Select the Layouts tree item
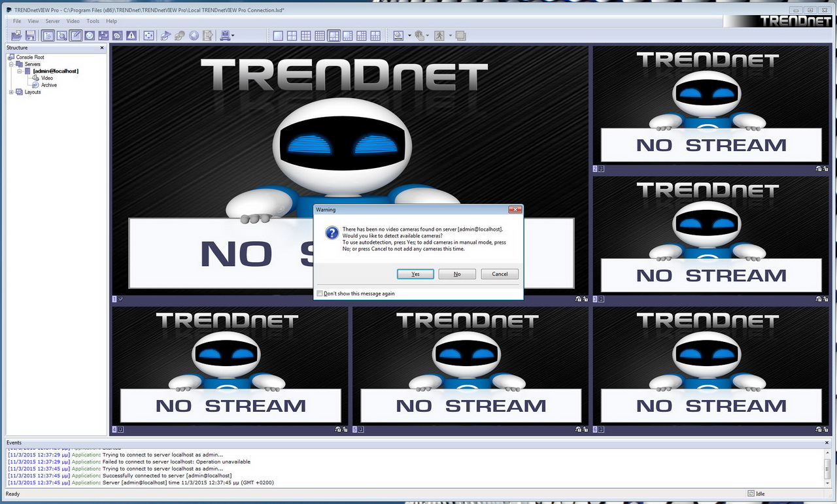Viewport: 837px width, 504px height. pos(33,92)
